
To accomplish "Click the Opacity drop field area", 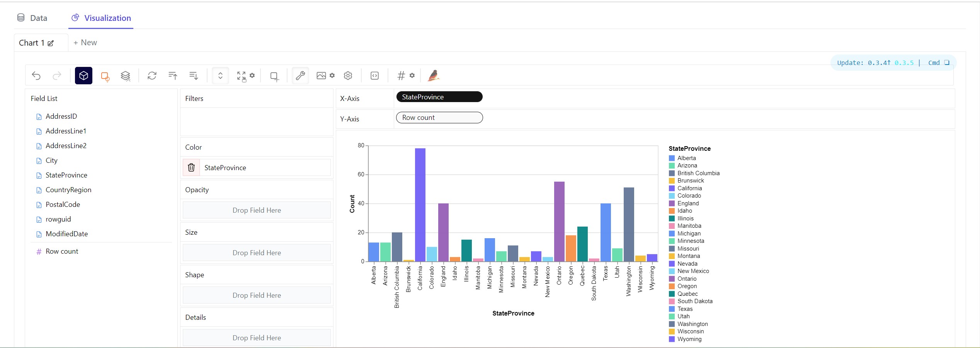I will pos(257,210).
